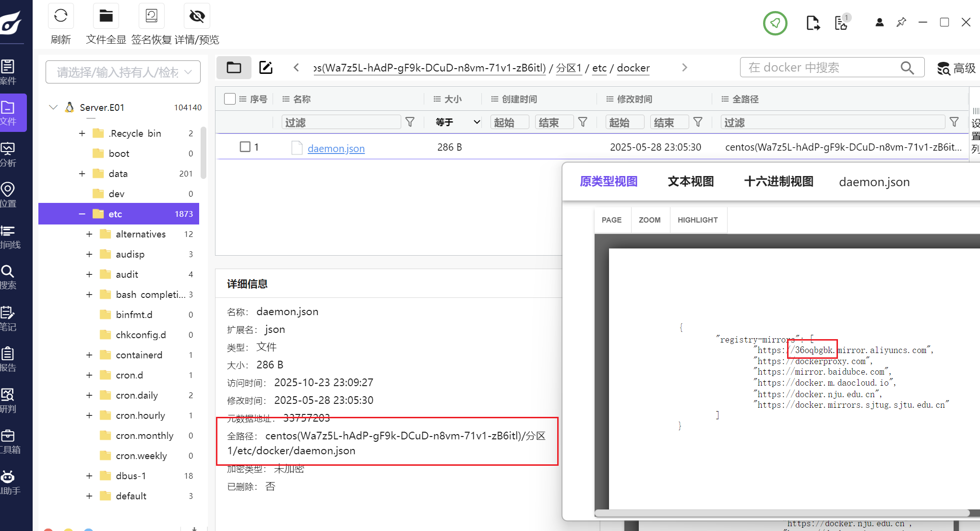Collapse the etc folder node
This screenshot has height=531, width=980.
[81, 213]
